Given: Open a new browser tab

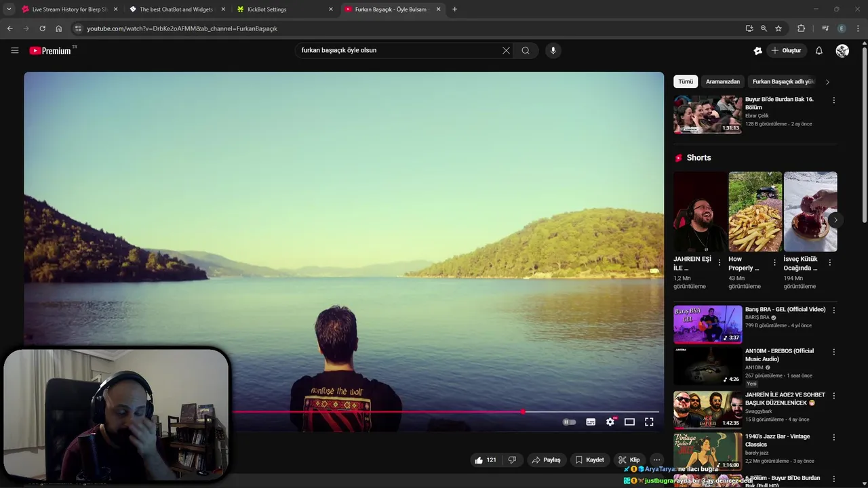Looking at the screenshot, I should click(454, 9).
